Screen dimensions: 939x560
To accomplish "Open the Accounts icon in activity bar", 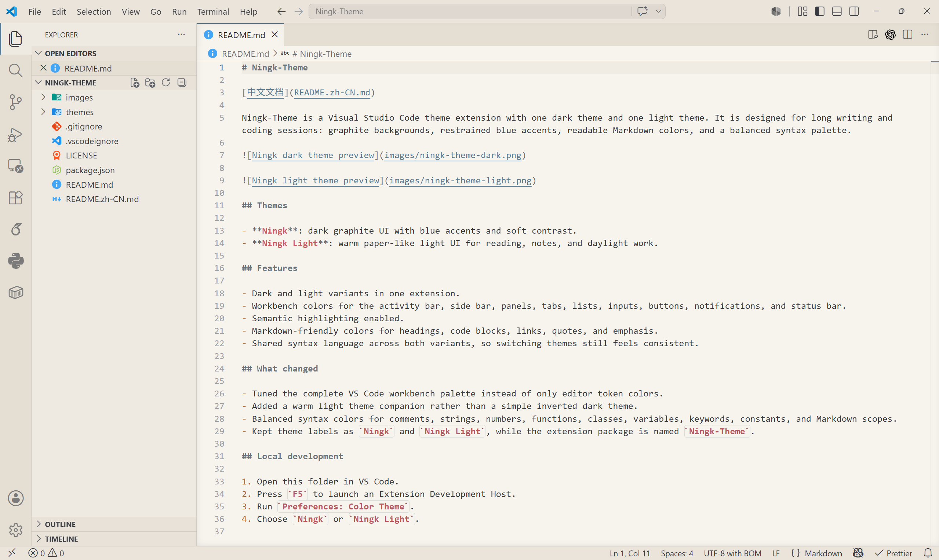I will click(x=15, y=498).
